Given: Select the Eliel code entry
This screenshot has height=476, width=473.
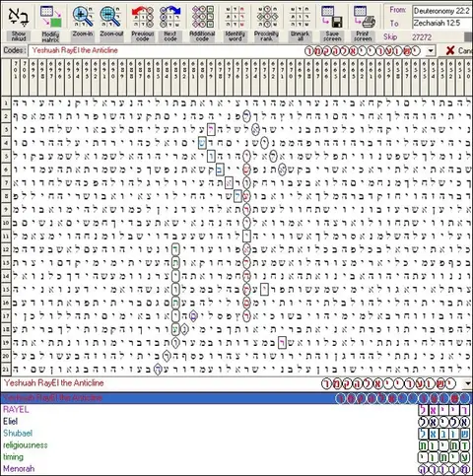Looking at the screenshot, I should [10, 422].
